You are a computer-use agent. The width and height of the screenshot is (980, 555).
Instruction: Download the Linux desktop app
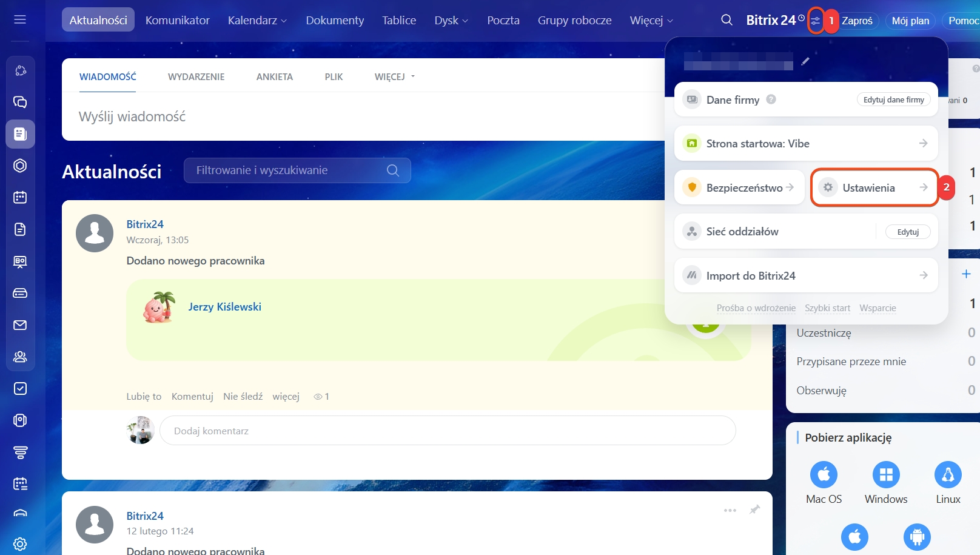click(x=947, y=475)
